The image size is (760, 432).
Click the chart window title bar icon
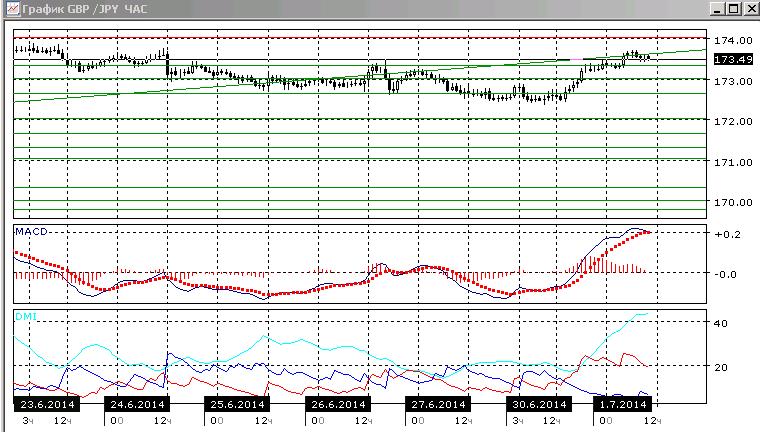point(13,8)
